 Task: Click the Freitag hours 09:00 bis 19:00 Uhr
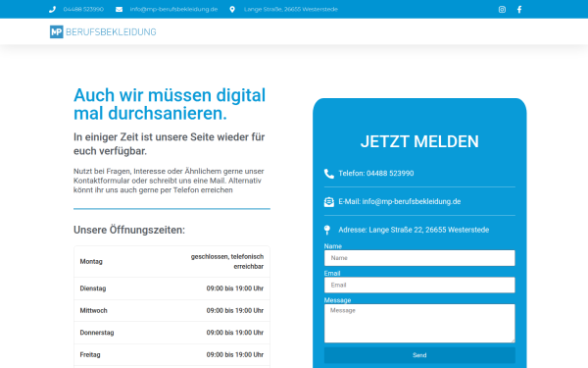point(235,355)
